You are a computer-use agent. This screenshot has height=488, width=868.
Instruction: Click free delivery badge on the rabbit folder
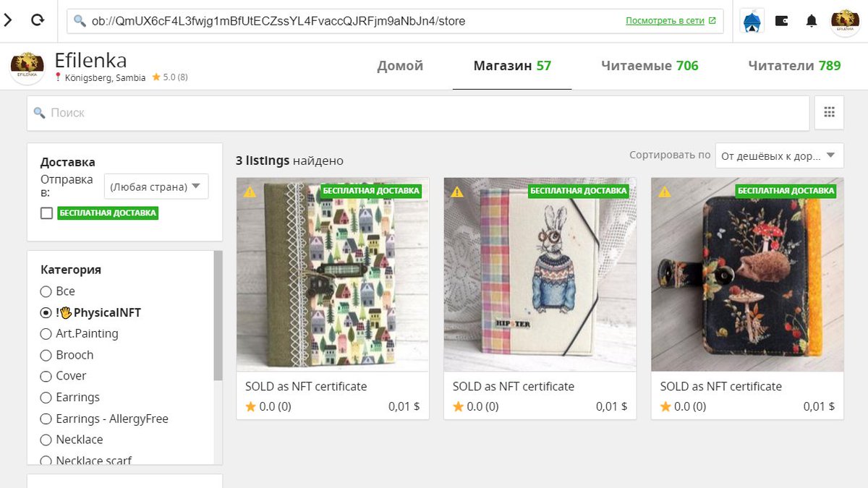click(x=579, y=191)
